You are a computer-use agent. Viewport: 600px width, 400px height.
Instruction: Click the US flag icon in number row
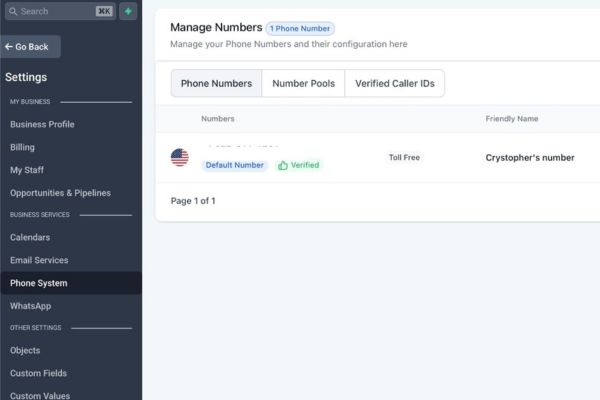179,157
